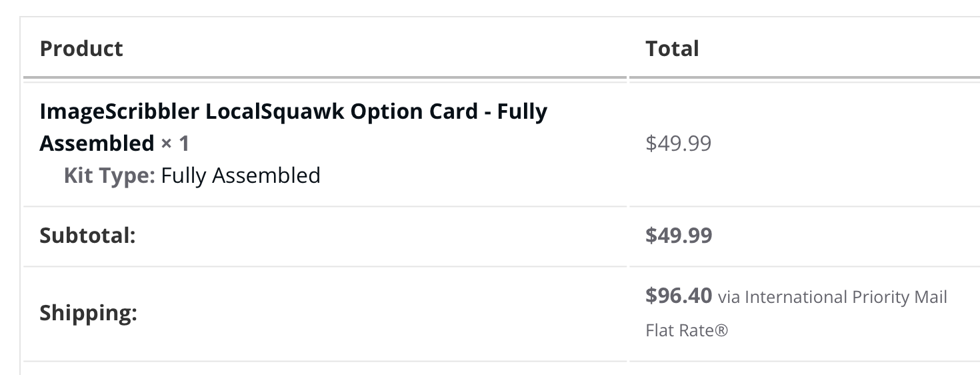Image resolution: width=980 pixels, height=375 pixels.
Task: Click the word Priority in shipping method
Action: [x=869, y=297]
